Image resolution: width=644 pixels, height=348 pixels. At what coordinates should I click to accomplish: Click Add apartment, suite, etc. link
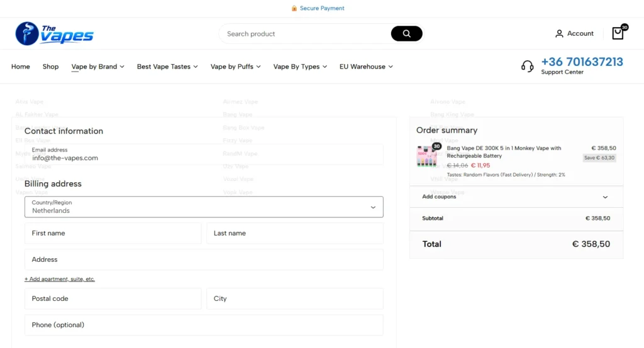(60, 279)
